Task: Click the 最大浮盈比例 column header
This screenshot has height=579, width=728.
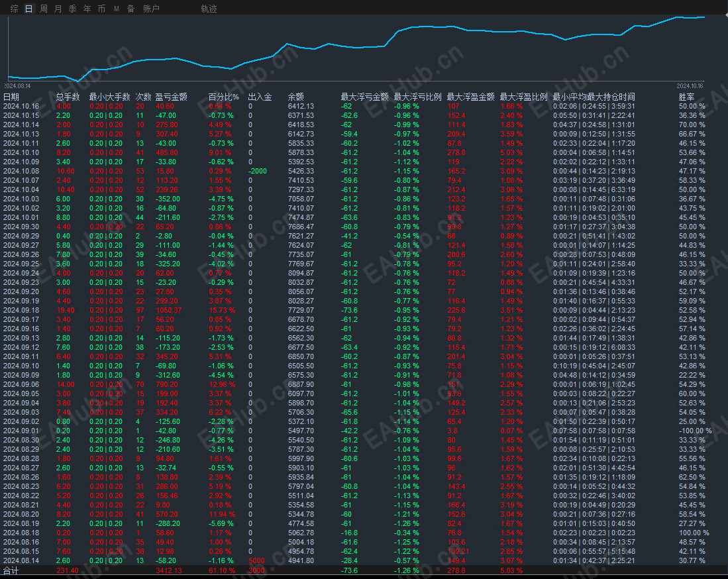Action: (x=523, y=97)
